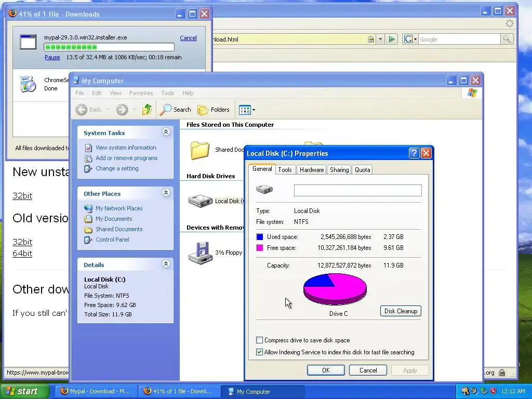Click the My Computer taskbar button
Screen dimensions: 532x399
coord(262,392)
